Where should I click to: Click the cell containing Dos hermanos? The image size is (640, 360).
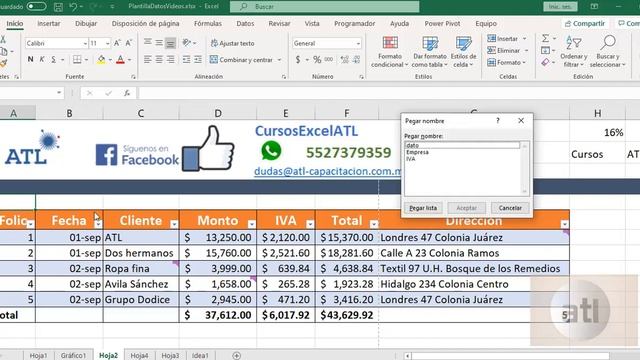tap(141, 253)
